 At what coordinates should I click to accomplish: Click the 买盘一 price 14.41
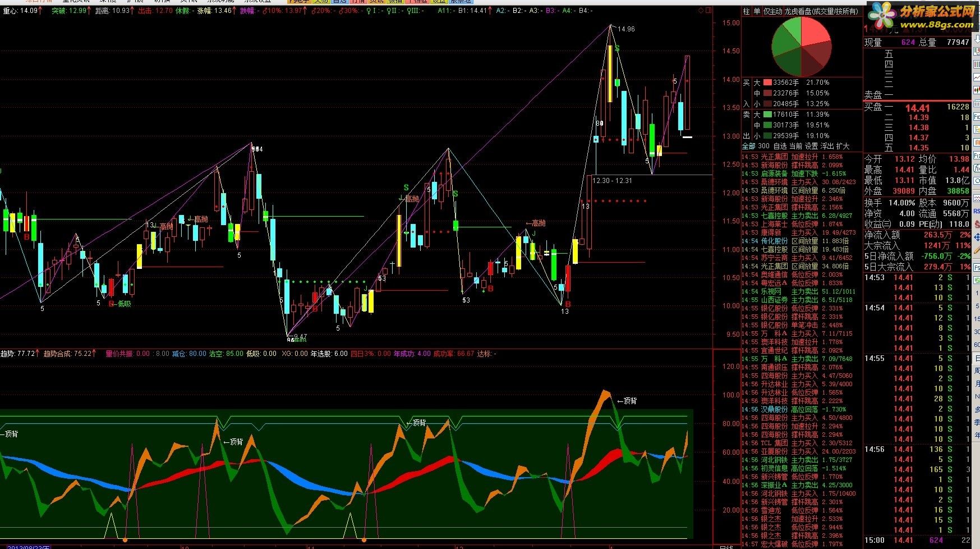917,108
